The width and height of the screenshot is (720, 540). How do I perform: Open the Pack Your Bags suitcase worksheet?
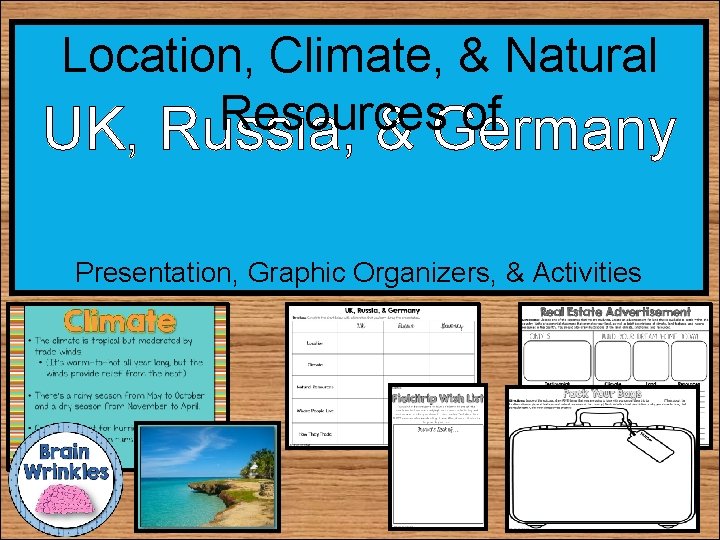(602, 458)
